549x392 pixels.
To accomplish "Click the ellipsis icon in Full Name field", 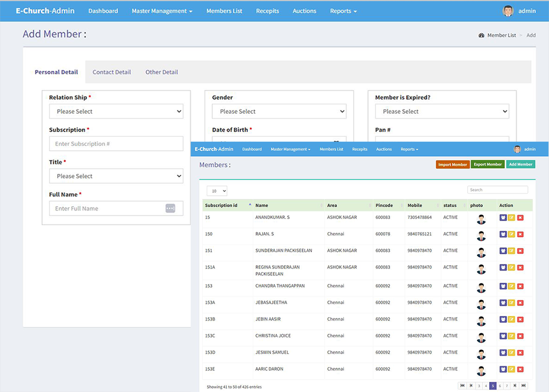I will [170, 208].
